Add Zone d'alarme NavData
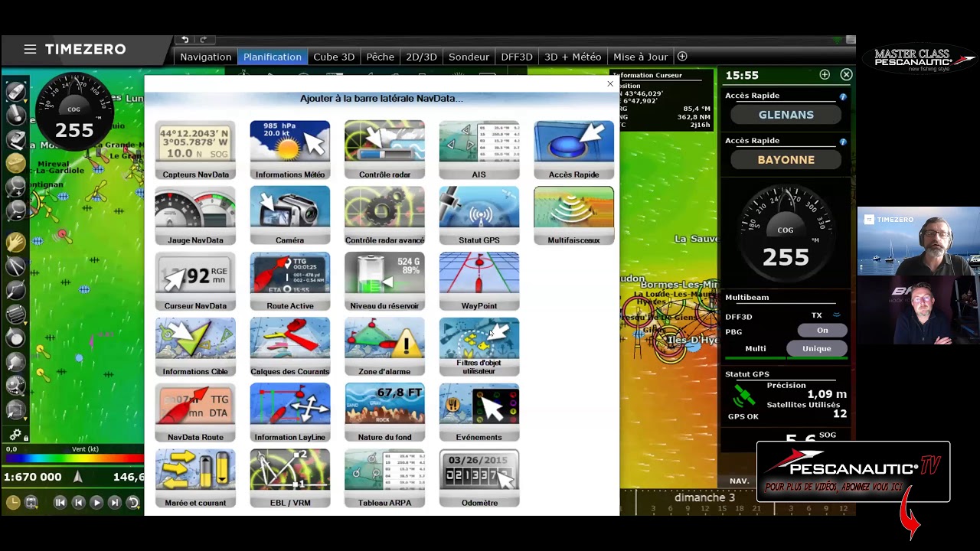Screen dimensions: 980x551 [384, 347]
